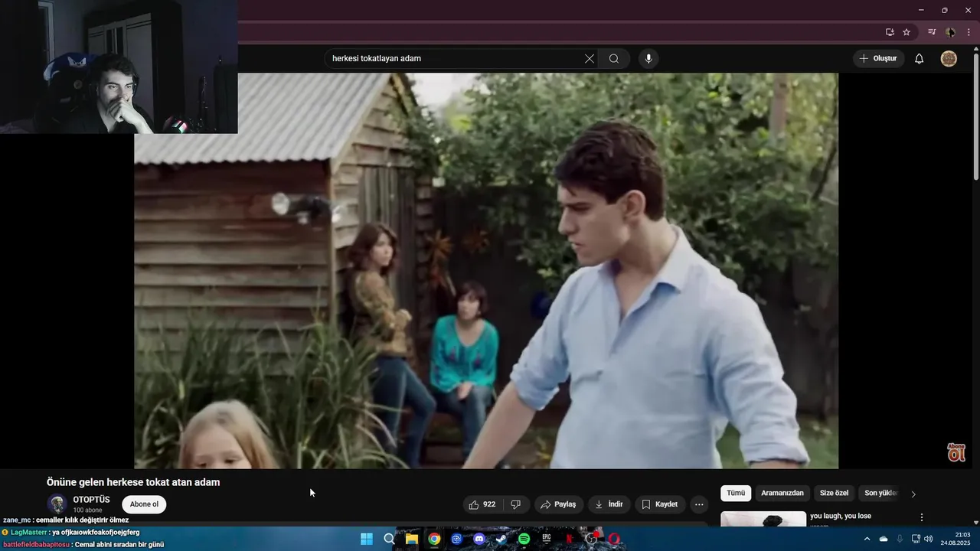Click LagMasterr chat message overlay
The image size is (980, 551).
(71, 532)
